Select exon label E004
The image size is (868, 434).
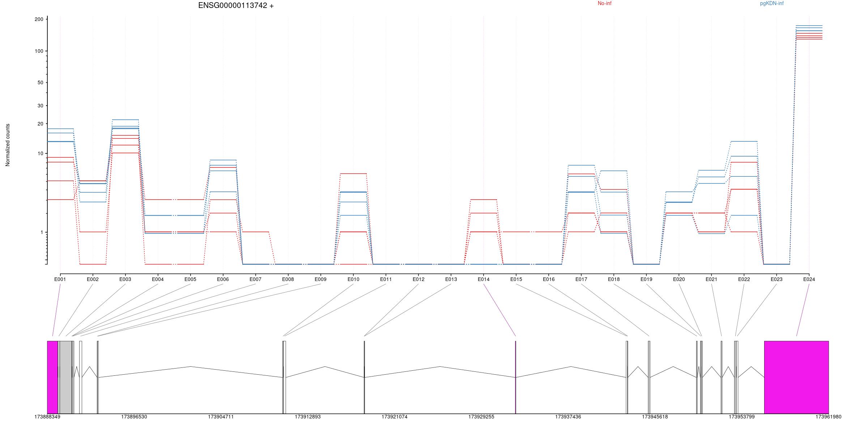[158, 279]
